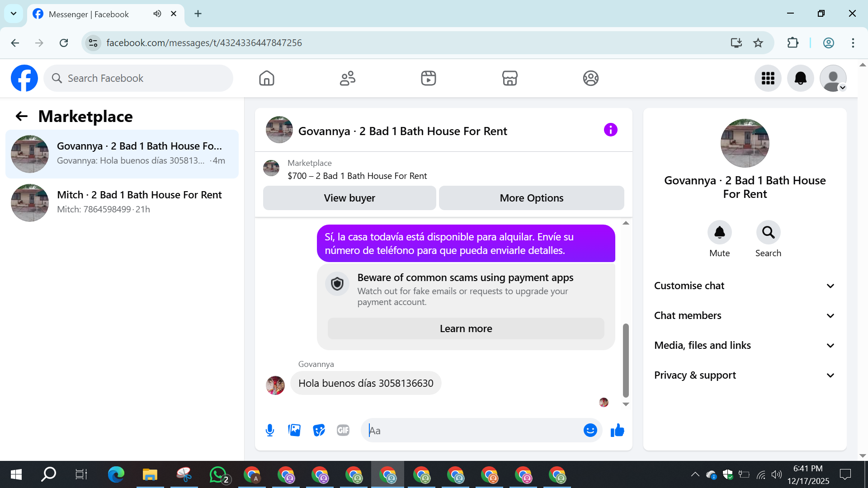Mute the browser tab audio
The width and height of the screenshot is (868, 488).
tap(157, 14)
